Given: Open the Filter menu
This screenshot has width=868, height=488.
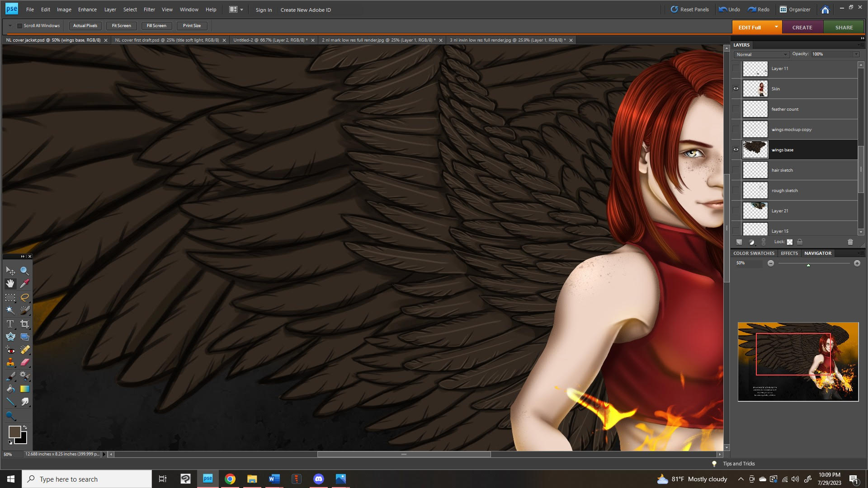Looking at the screenshot, I should tap(149, 9).
